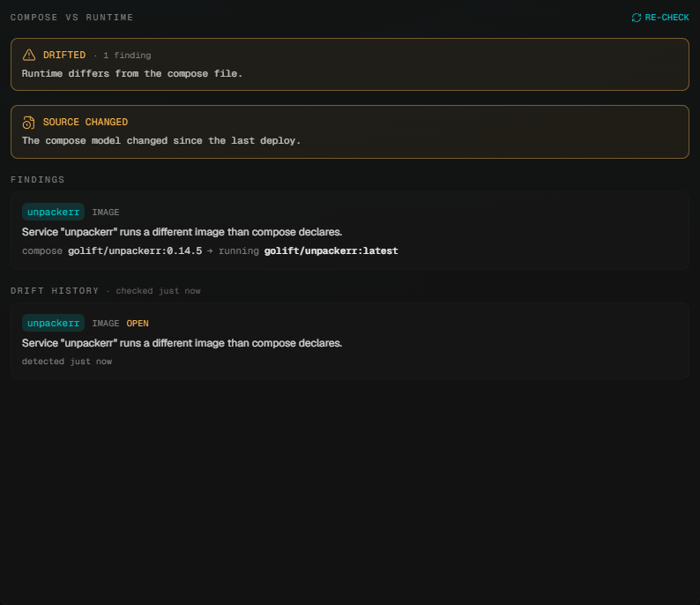
Task: Click 'The compose model changed' message
Action: (161, 140)
